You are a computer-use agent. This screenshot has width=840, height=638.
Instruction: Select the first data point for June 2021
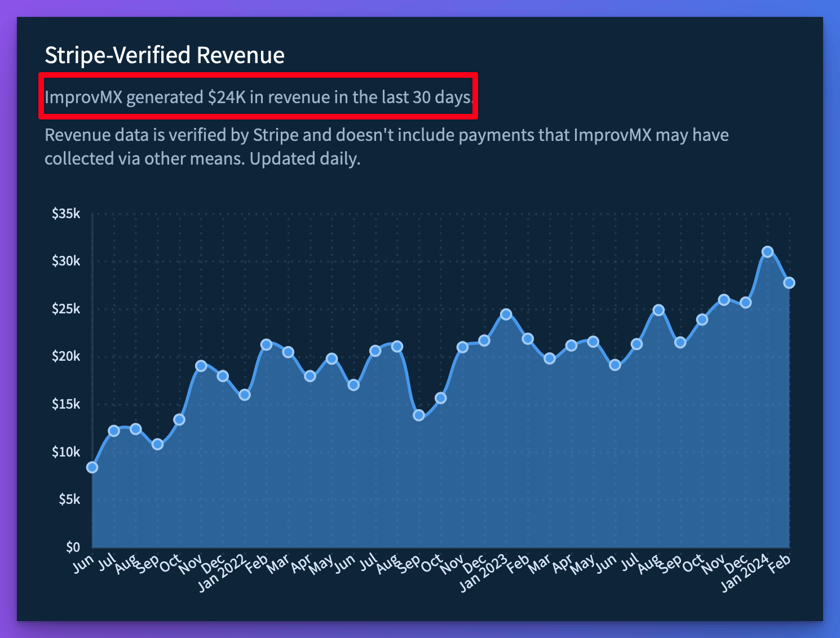coord(92,467)
